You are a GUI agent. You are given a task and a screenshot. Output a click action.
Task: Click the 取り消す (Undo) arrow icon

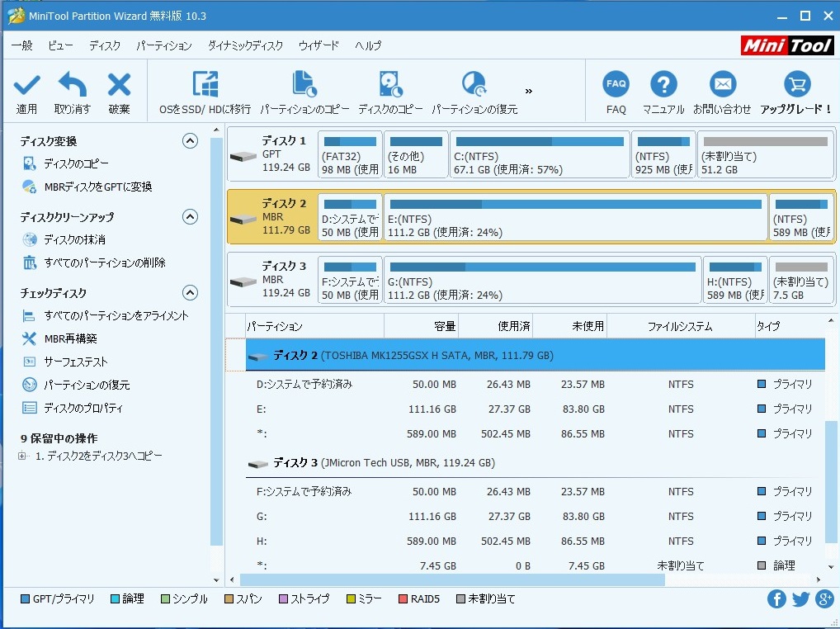pos(73,86)
